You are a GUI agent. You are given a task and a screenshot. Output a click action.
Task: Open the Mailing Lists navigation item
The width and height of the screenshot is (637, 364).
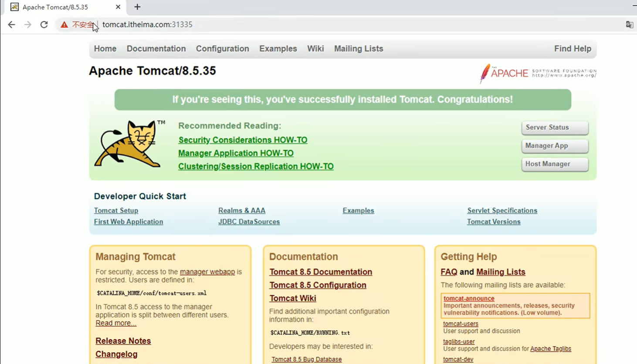point(359,49)
